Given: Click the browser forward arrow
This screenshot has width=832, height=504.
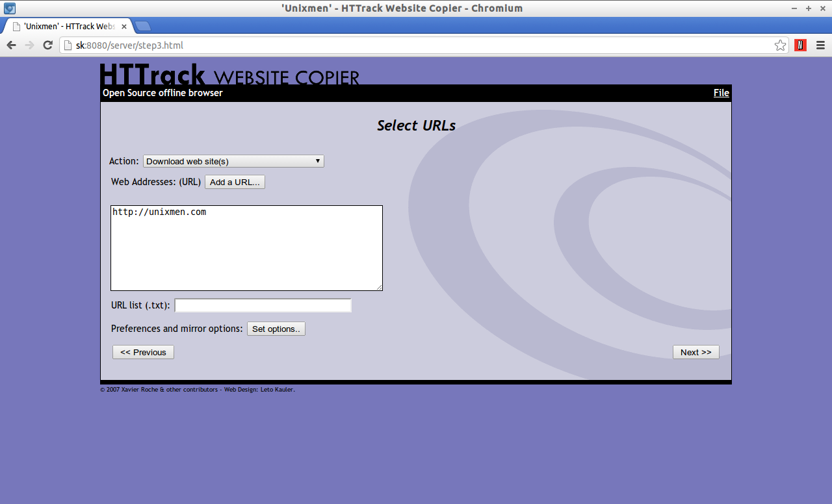Looking at the screenshot, I should (x=29, y=45).
